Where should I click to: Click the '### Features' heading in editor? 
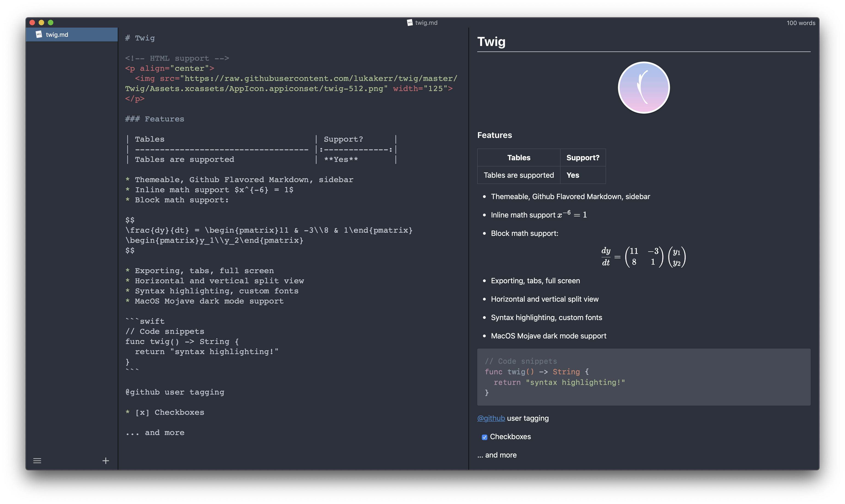(x=155, y=119)
